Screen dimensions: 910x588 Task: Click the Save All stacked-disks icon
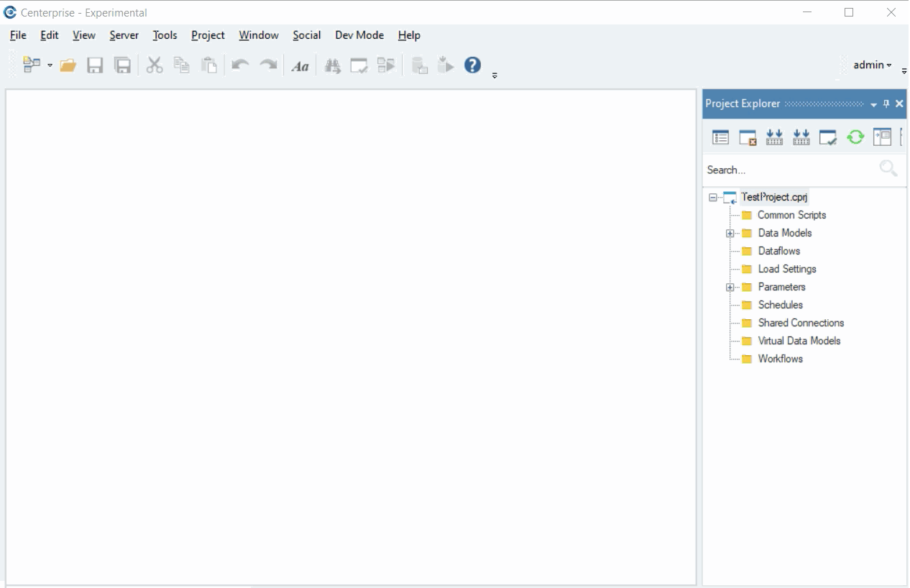point(123,65)
